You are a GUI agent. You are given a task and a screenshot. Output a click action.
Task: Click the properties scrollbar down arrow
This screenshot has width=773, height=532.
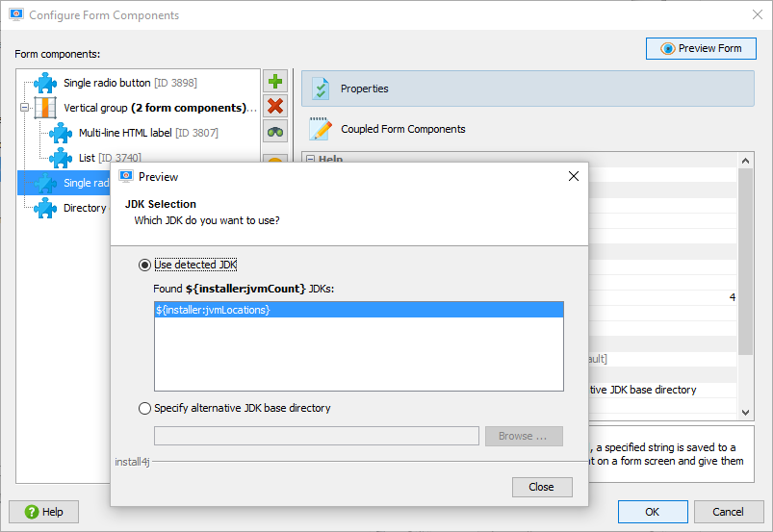tap(745, 413)
